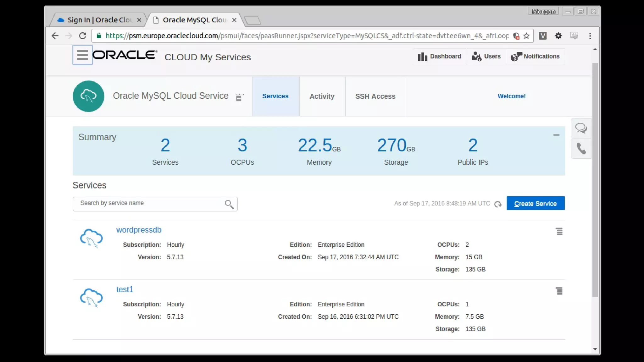Click the chat bubble support icon
Viewport: 644px width, 362px height.
pos(580,128)
